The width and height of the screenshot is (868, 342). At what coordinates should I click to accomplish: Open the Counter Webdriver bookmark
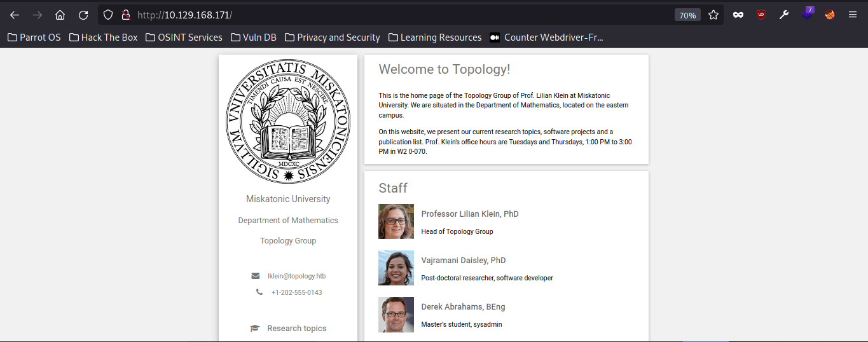pyautogui.click(x=546, y=38)
